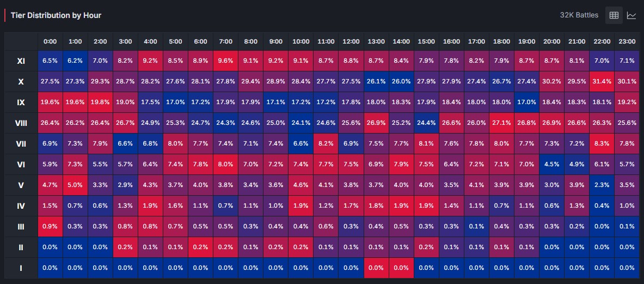This screenshot has height=284, width=644.
Task: Select the tier VIII row header
Action: tap(21, 123)
